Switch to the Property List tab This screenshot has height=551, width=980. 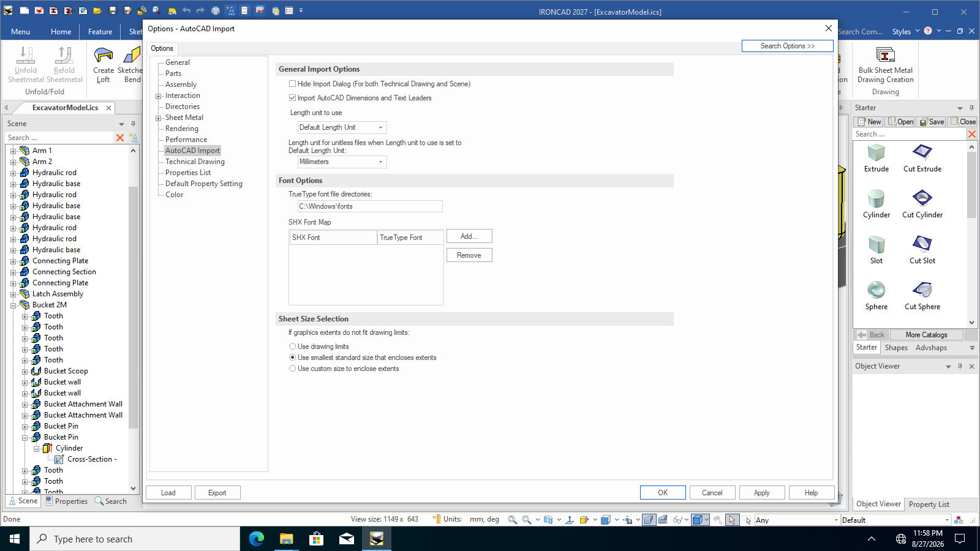(x=929, y=504)
